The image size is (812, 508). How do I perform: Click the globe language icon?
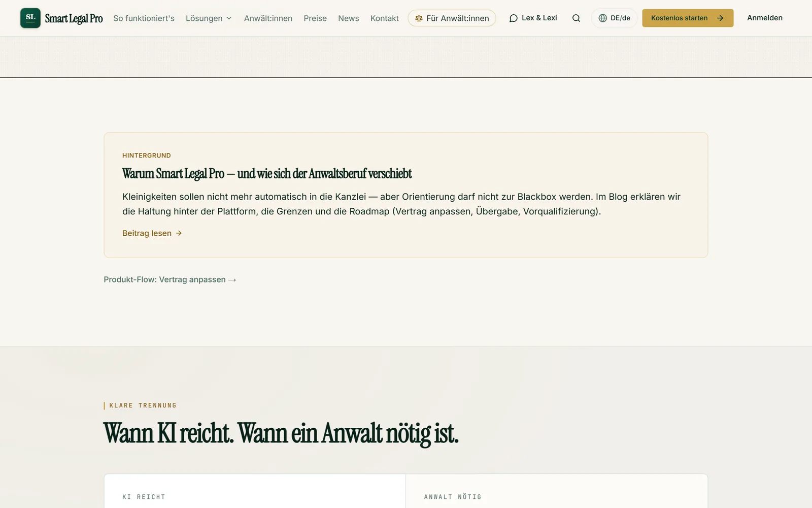(x=602, y=18)
